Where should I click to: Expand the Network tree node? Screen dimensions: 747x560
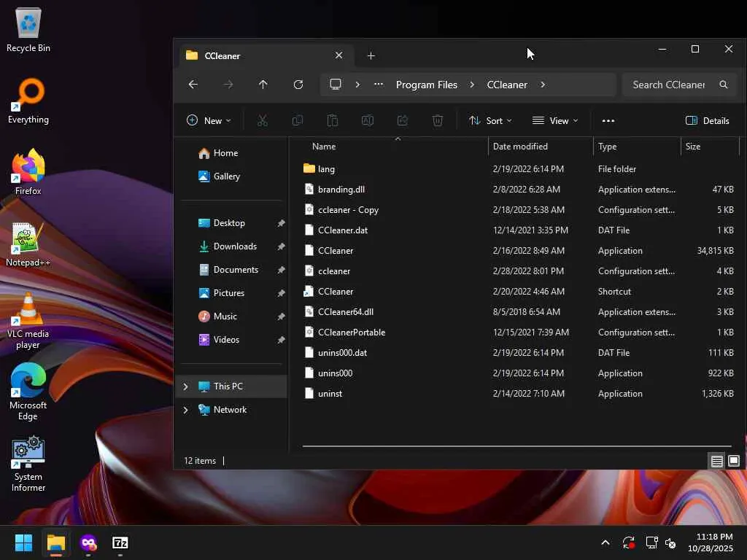click(x=185, y=410)
